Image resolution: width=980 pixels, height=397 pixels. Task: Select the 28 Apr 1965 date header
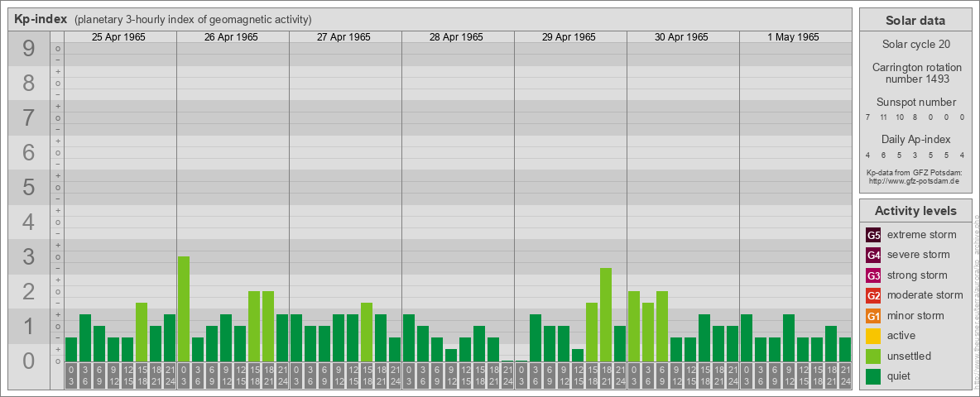pyautogui.click(x=456, y=37)
